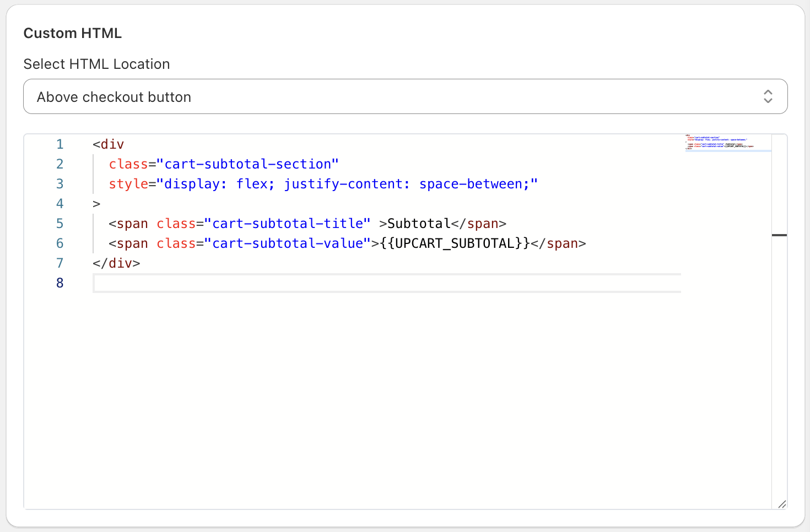Click line number 1 in gutter
This screenshot has height=532, width=810.
(60, 144)
